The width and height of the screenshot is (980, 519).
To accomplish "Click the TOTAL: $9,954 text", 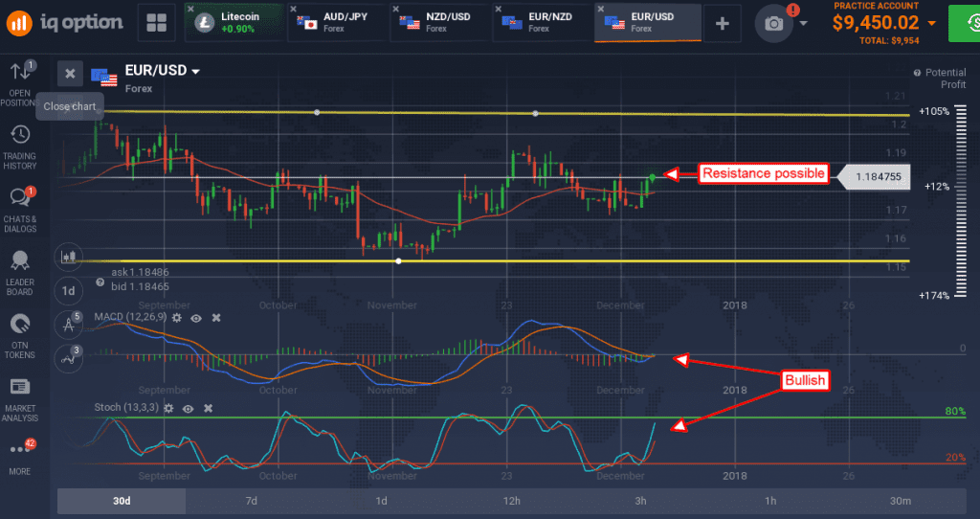I will (889, 40).
